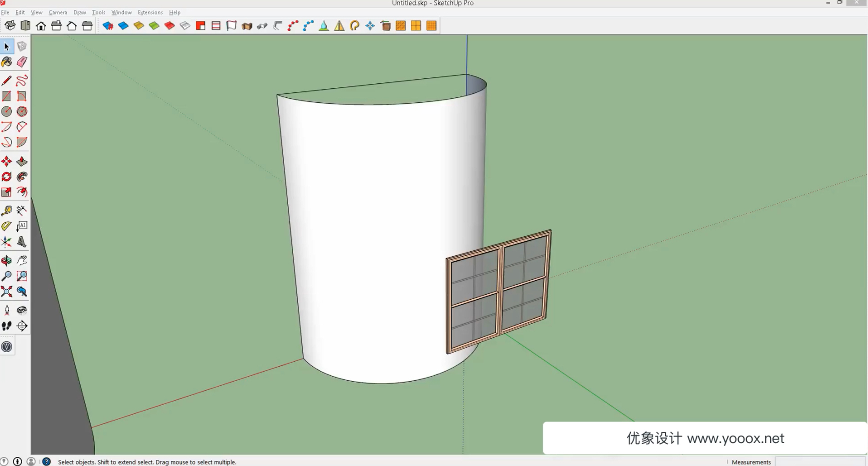This screenshot has width=868, height=466.
Task: Click the Zoom Extents tool
Action: point(6,292)
